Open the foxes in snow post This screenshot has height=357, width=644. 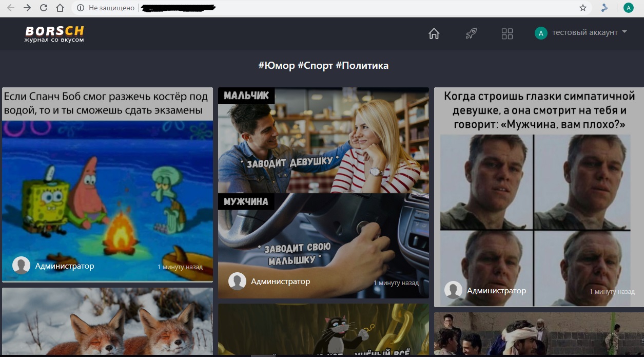pos(107,324)
